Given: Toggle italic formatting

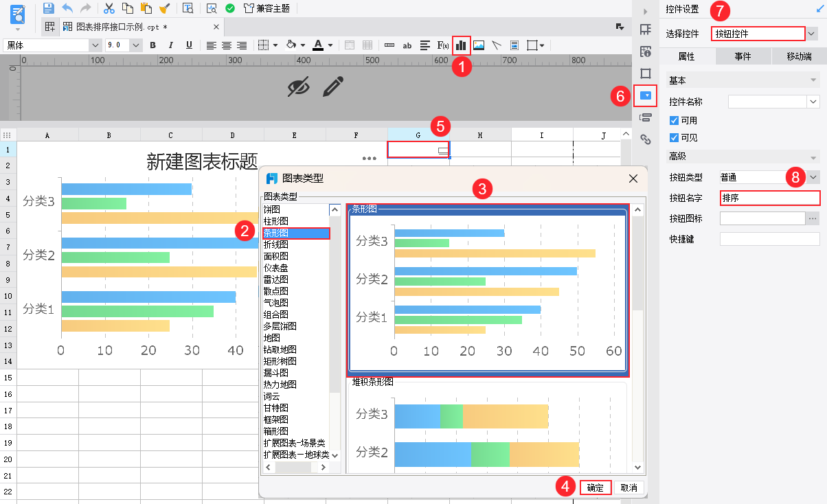Looking at the screenshot, I should click(x=170, y=45).
